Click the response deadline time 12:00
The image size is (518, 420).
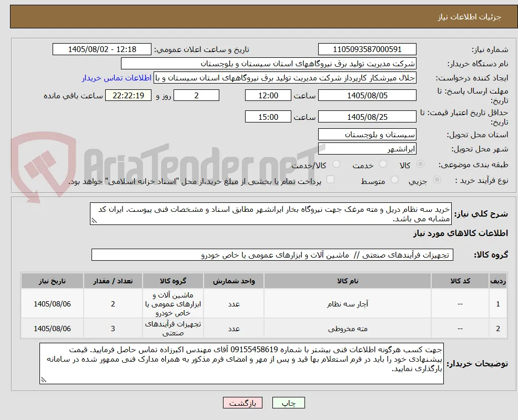click(x=268, y=96)
